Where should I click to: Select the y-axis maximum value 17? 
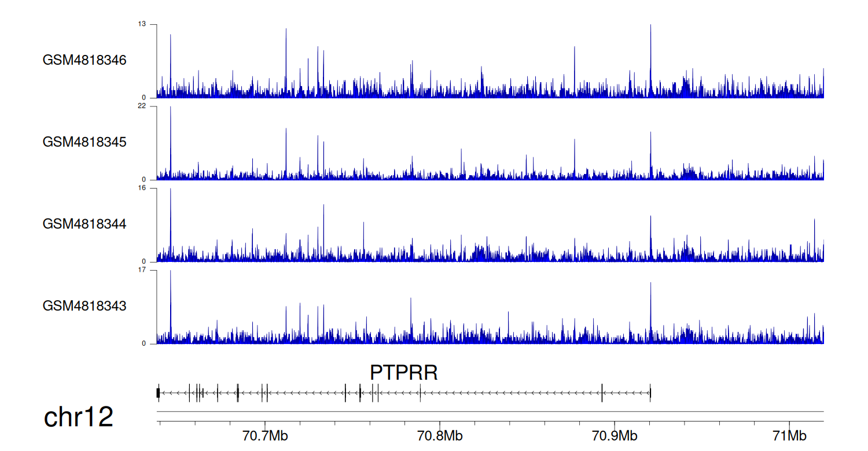(142, 270)
